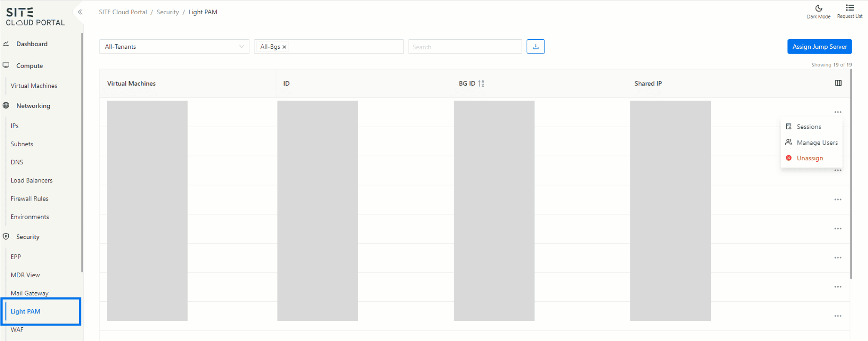Click the Networking globe icon

[6, 106]
